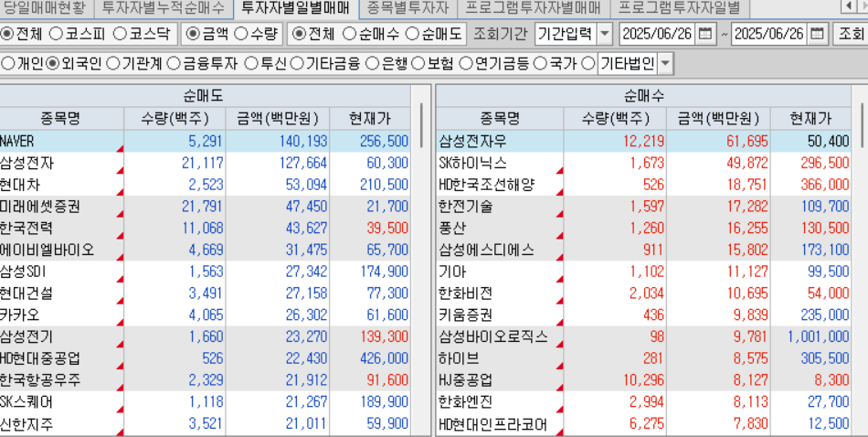The width and height of the screenshot is (868, 437).
Task: Switch to the 프로그램투자자별매매 tab
Action: 533,7
